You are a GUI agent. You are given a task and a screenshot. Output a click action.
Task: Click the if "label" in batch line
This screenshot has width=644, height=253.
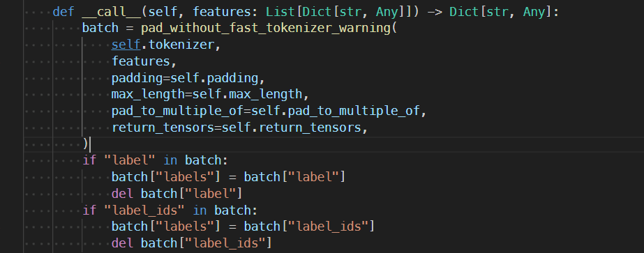156,160
